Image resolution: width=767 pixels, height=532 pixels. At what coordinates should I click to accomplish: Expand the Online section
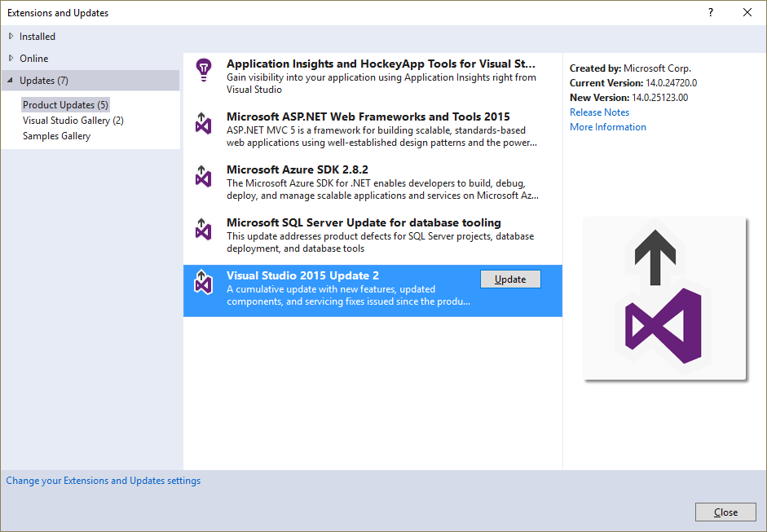pos(31,58)
